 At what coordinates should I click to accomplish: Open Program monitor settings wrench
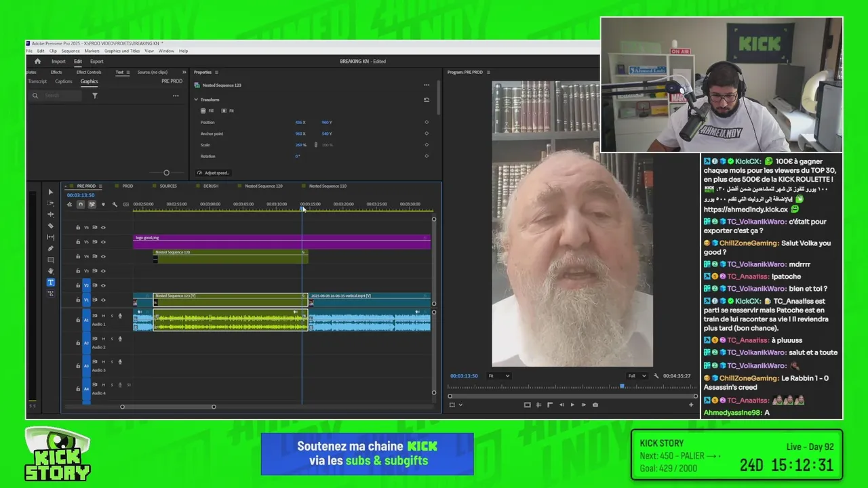(x=656, y=375)
